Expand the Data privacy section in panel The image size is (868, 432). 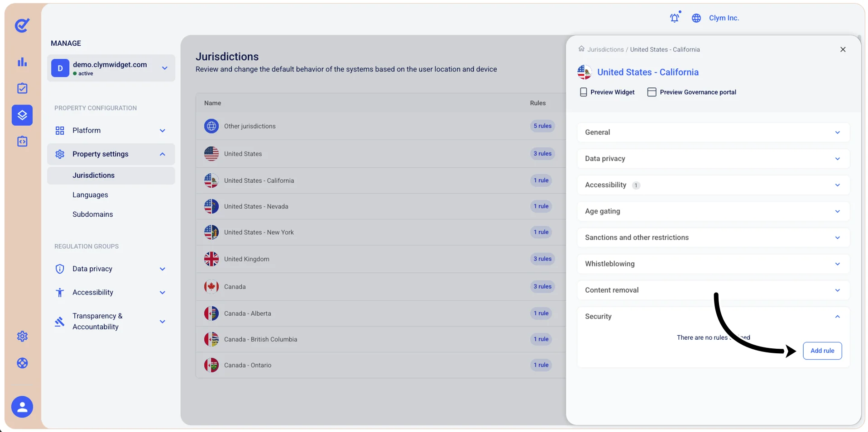[x=713, y=159]
